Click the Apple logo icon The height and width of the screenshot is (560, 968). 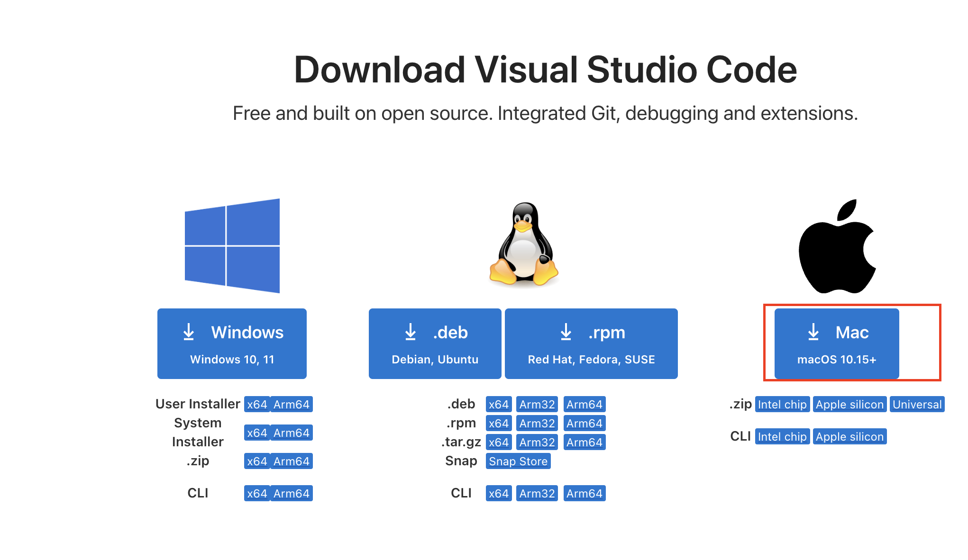(837, 246)
